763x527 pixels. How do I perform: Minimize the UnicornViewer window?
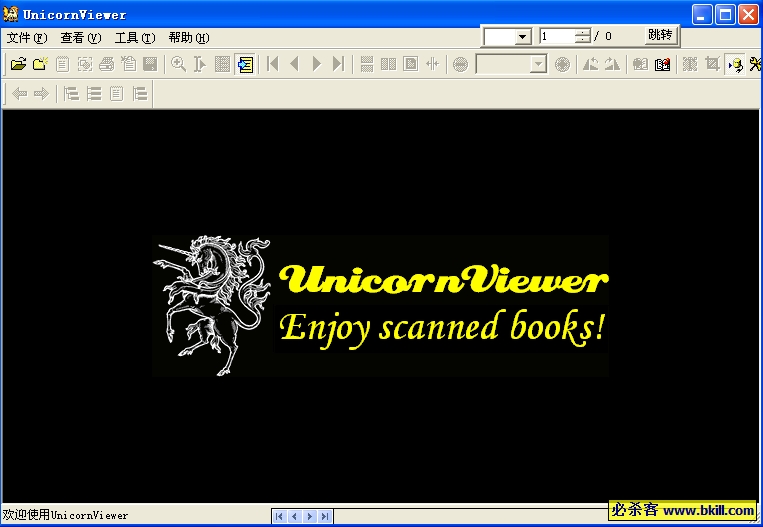click(701, 15)
